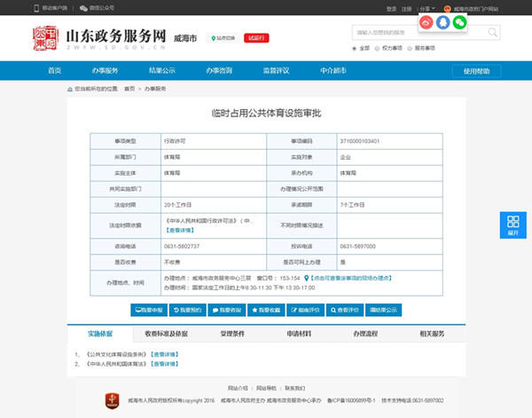Click the 使用帮助 button
Viewport: 532px width, 418px height.
(x=477, y=71)
